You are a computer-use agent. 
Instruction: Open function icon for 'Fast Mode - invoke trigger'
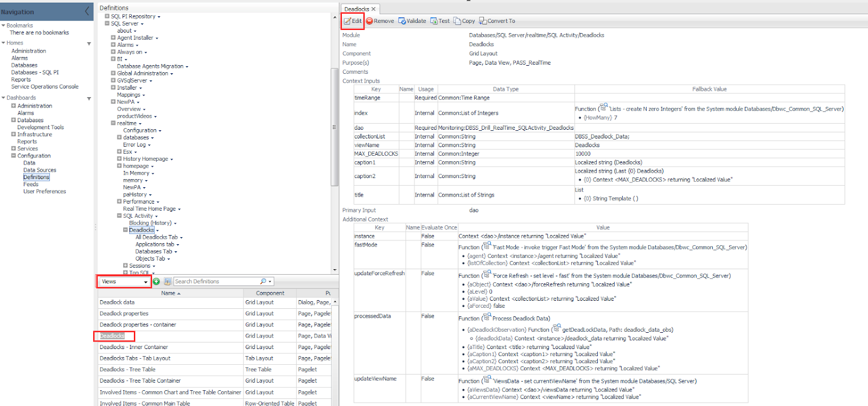tap(487, 246)
